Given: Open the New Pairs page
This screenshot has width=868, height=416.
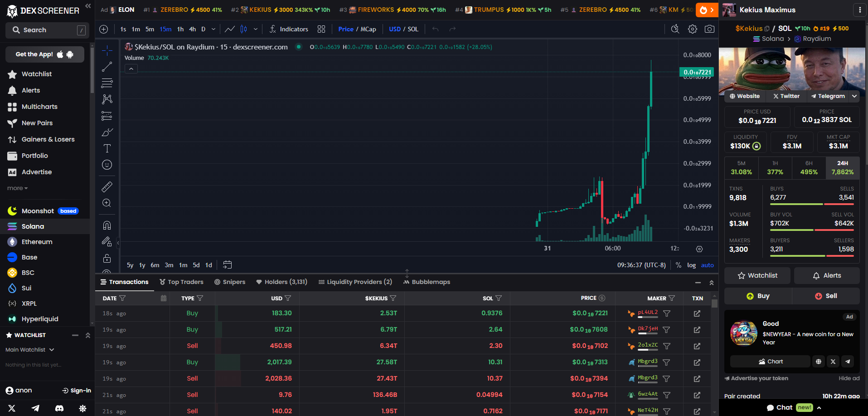Looking at the screenshot, I should [x=36, y=123].
